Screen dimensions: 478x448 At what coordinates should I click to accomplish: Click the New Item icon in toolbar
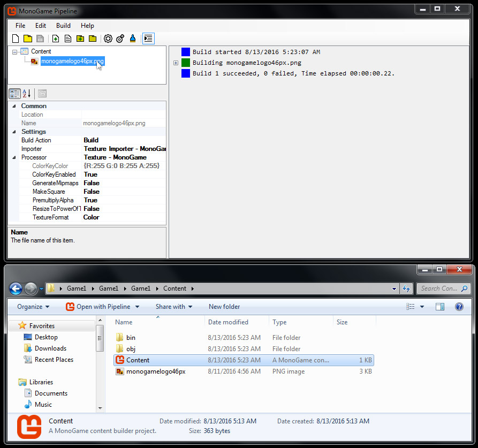55,39
